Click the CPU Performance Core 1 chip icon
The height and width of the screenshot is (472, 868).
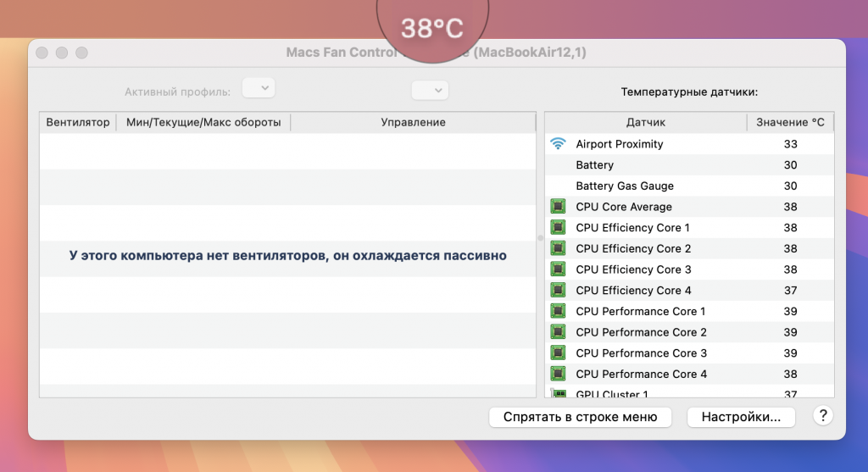click(558, 311)
